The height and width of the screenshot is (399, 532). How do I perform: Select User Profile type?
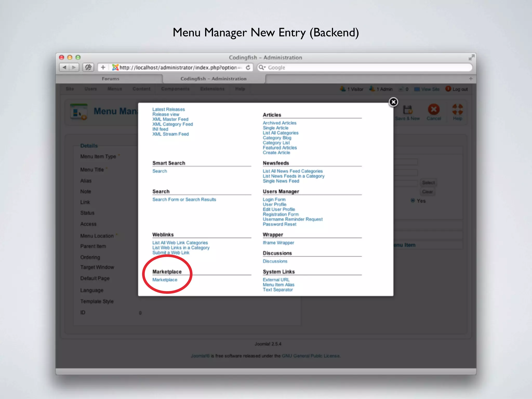275,204
